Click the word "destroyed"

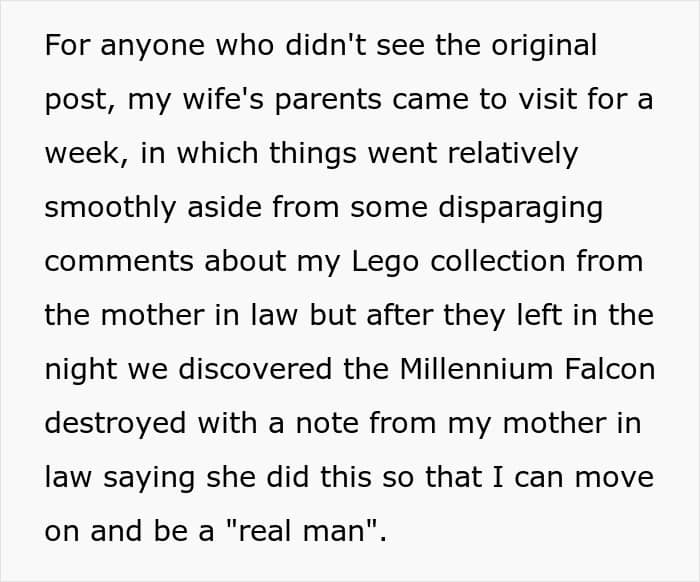(116, 423)
